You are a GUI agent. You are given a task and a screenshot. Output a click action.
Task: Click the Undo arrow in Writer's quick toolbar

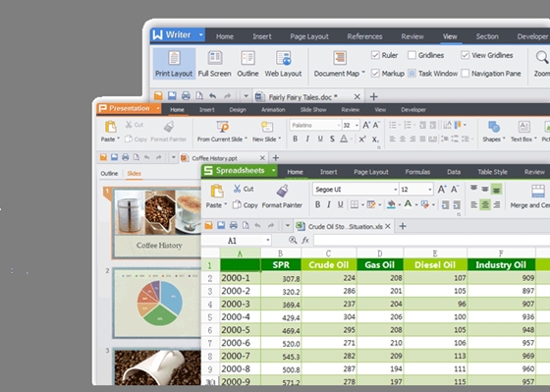click(212, 96)
